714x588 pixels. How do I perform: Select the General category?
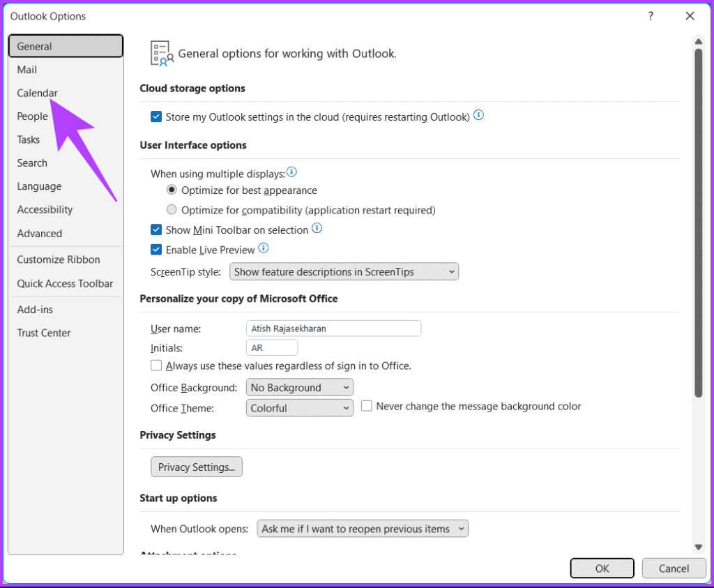click(66, 46)
